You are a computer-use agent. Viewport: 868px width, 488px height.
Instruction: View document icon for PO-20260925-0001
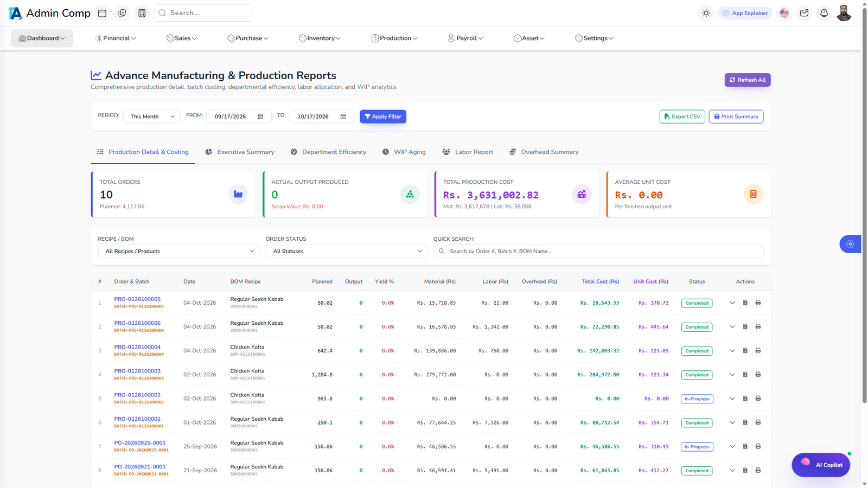(745, 446)
